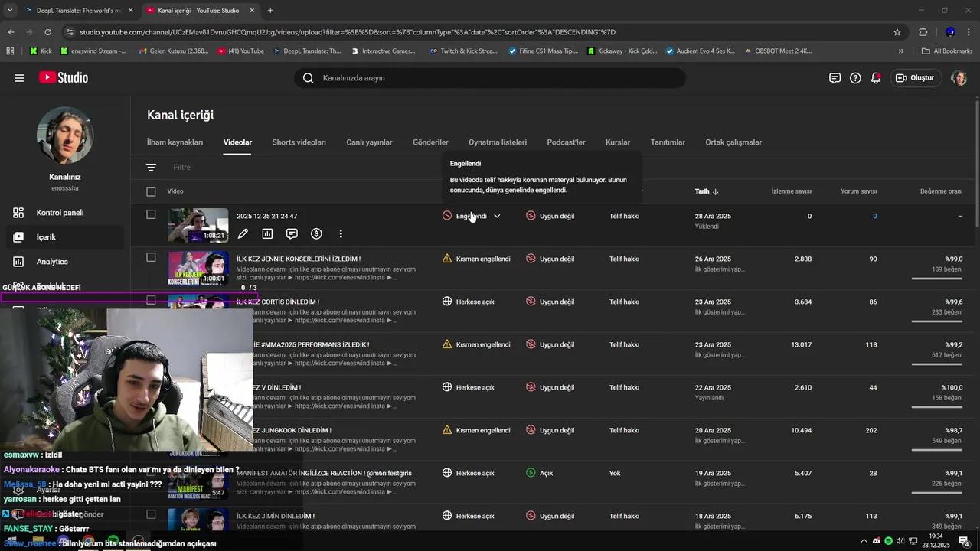Screen dimensions: 980x551
Task: Open the Kick bookmark
Action: (41, 51)
